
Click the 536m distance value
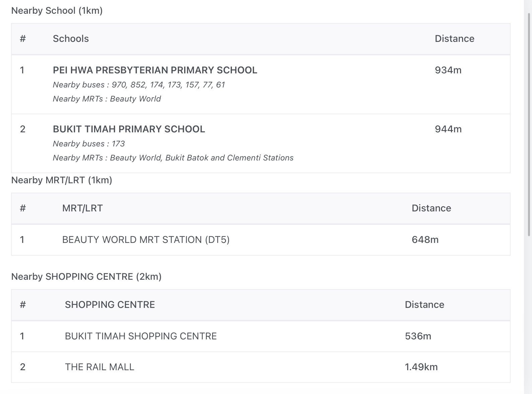pos(418,336)
